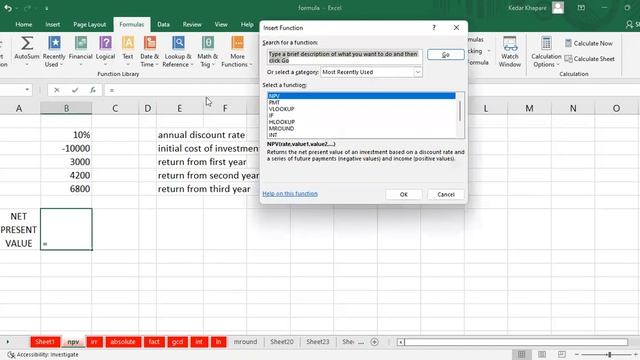This screenshot has width=640, height=360.
Task: Open Calculation Options
Action: click(x=546, y=51)
